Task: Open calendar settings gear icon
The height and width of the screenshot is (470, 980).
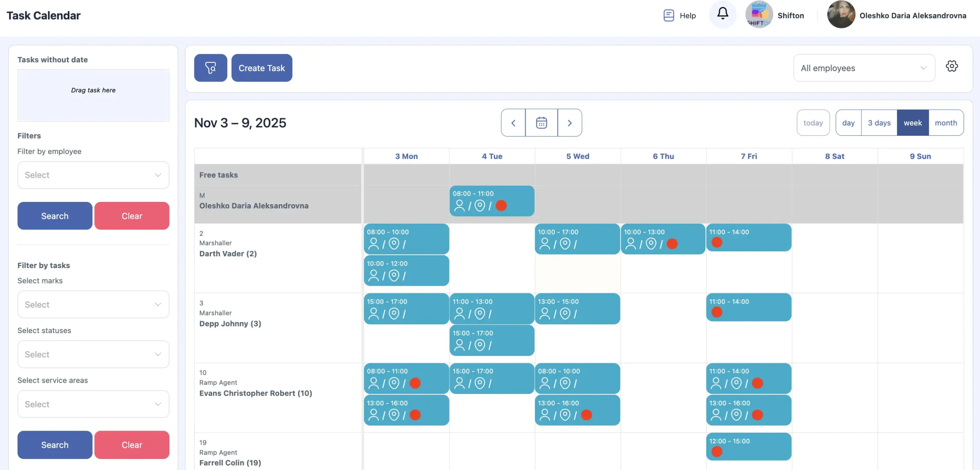Action: [x=952, y=66]
